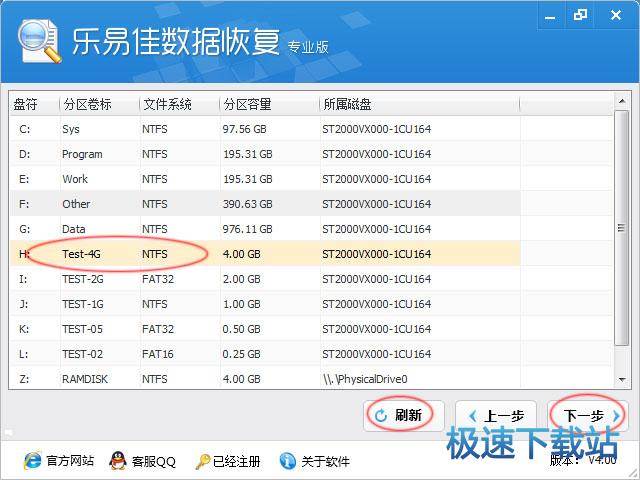Select the L: drive row
Screen dimensions: 640x480
tap(265, 353)
